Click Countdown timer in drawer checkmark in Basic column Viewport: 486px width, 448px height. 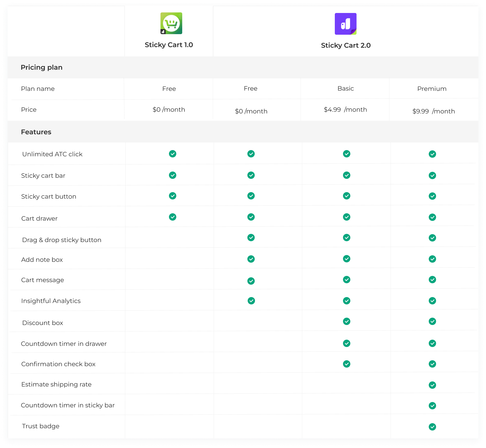tap(347, 343)
